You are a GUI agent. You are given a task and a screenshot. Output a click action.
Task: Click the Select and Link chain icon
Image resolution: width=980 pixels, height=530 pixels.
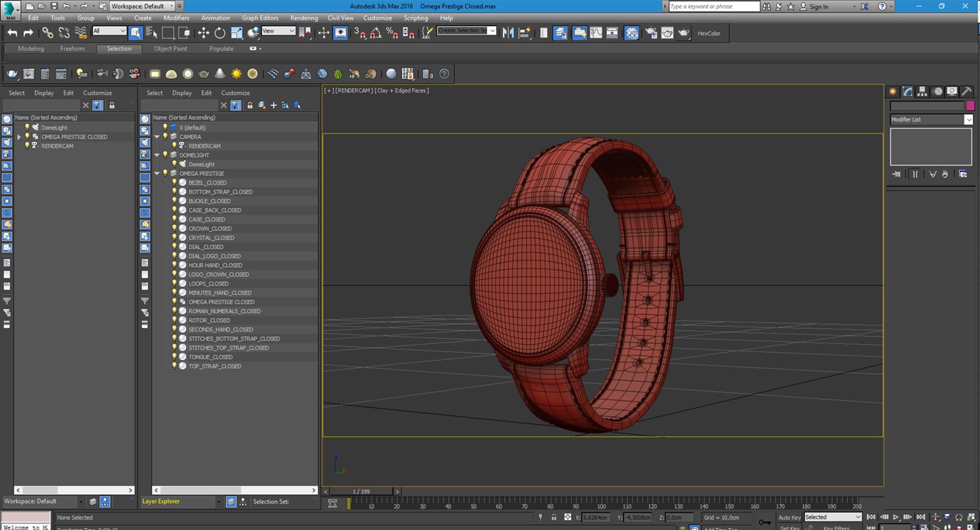pos(47,33)
